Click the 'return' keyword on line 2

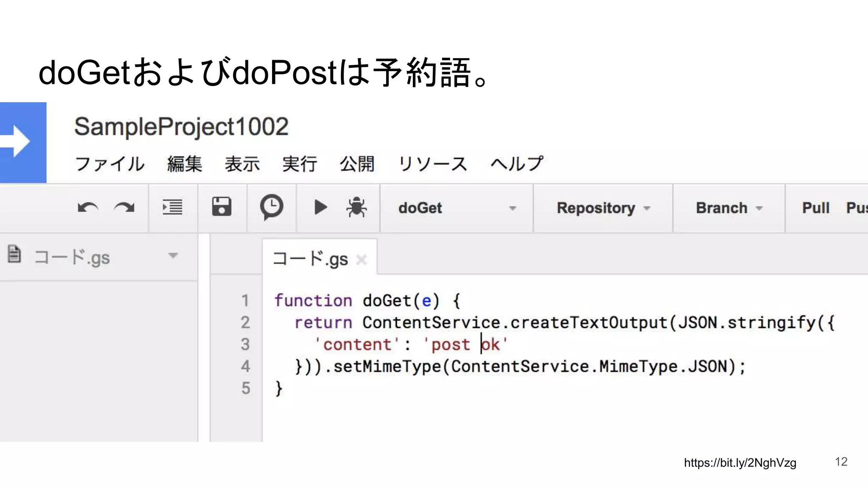(323, 323)
